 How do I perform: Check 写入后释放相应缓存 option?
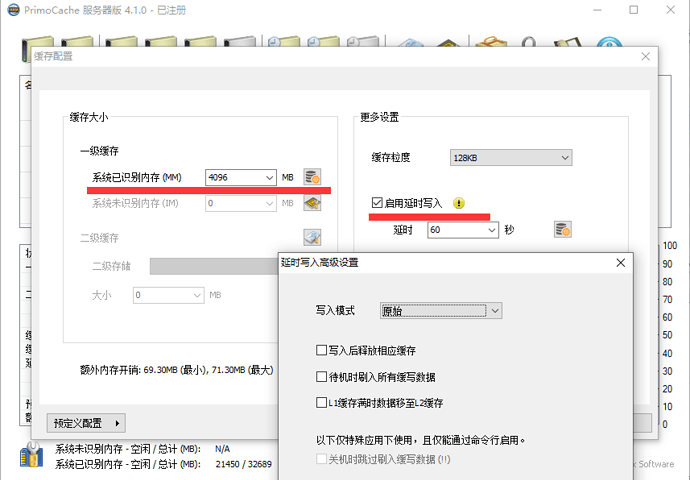click(x=321, y=350)
